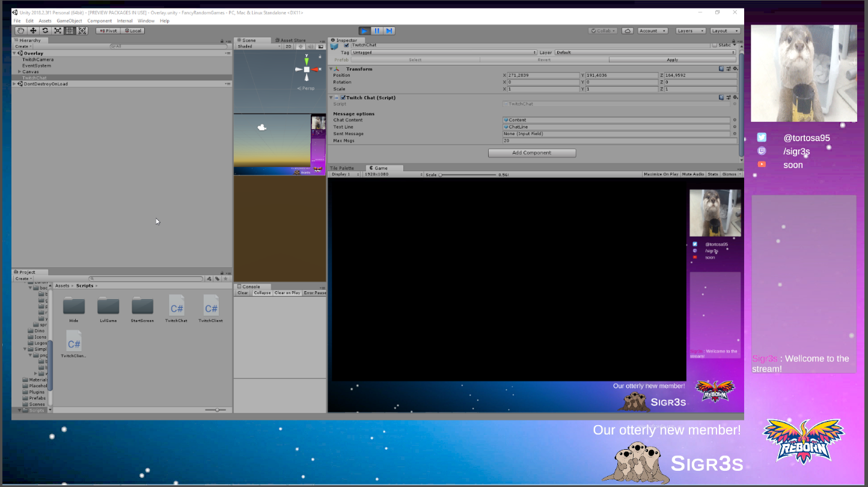Switch to the Asset Store tab

[x=290, y=40]
